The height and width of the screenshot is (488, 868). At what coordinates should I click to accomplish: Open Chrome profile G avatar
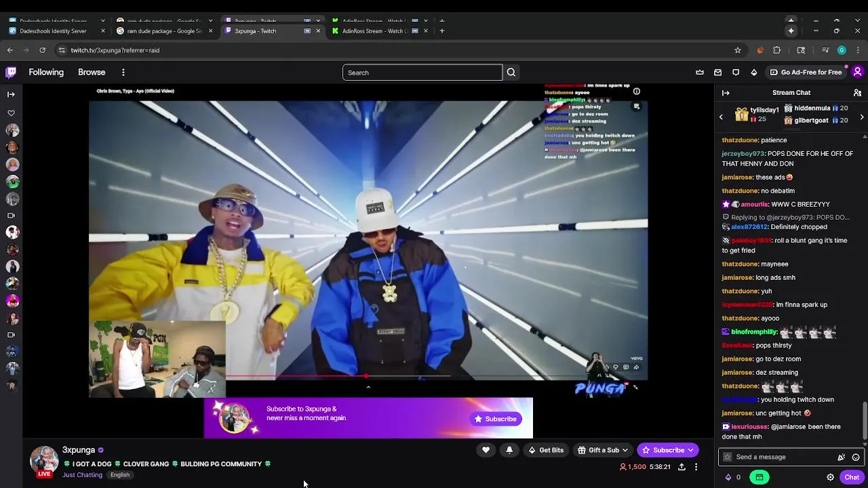[x=842, y=50]
